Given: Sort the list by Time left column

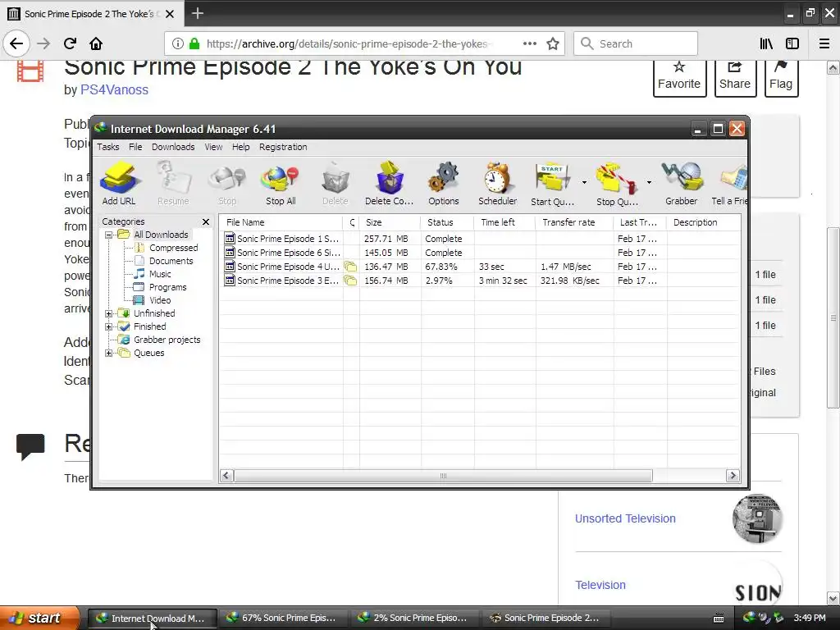Looking at the screenshot, I should tap(504, 222).
